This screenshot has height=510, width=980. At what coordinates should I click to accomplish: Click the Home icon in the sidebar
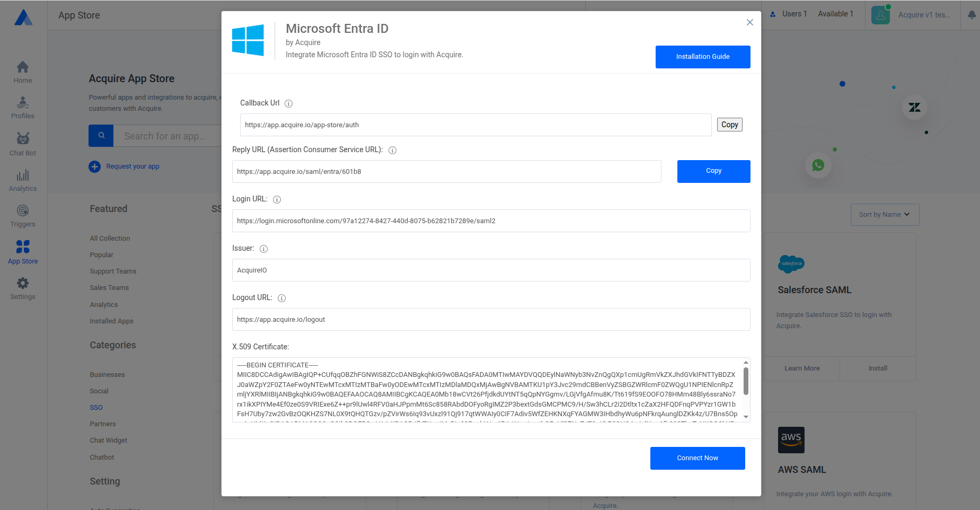click(x=23, y=72)
